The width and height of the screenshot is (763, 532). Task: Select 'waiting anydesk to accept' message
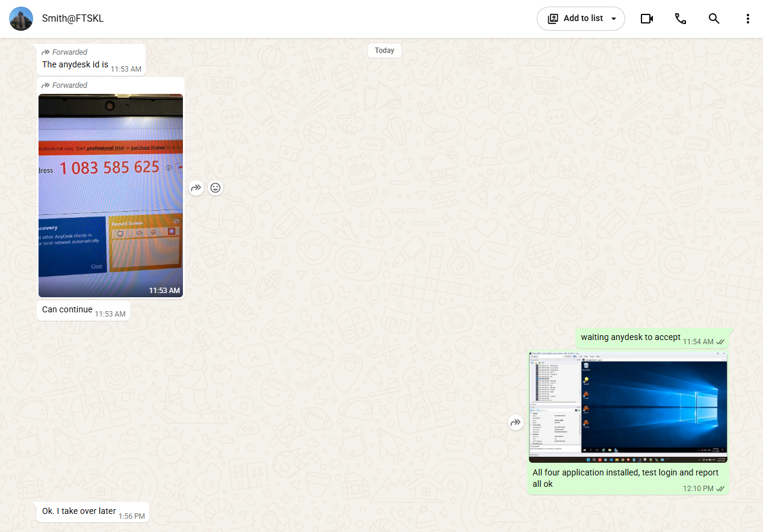click(631, 337)
